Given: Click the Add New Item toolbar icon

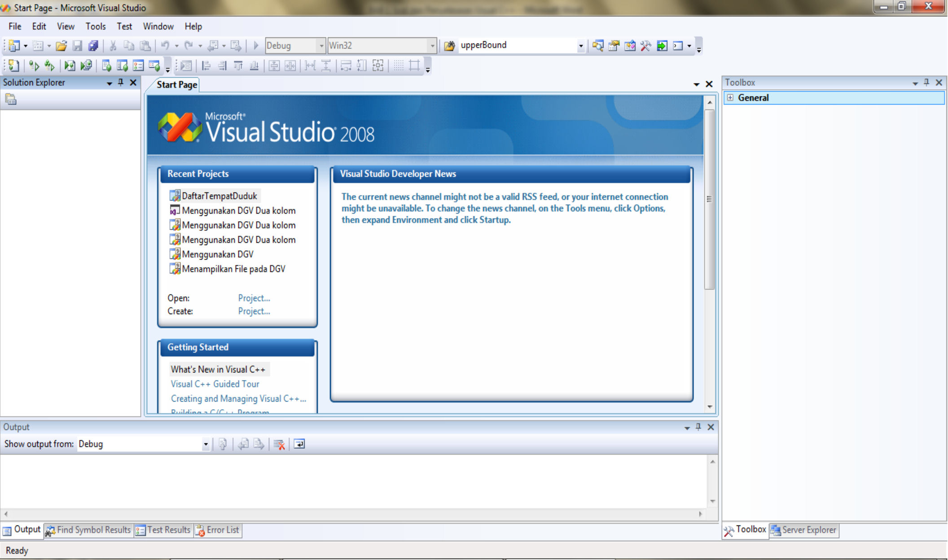Looking at the screenshot, I should (x=38, y=46).
